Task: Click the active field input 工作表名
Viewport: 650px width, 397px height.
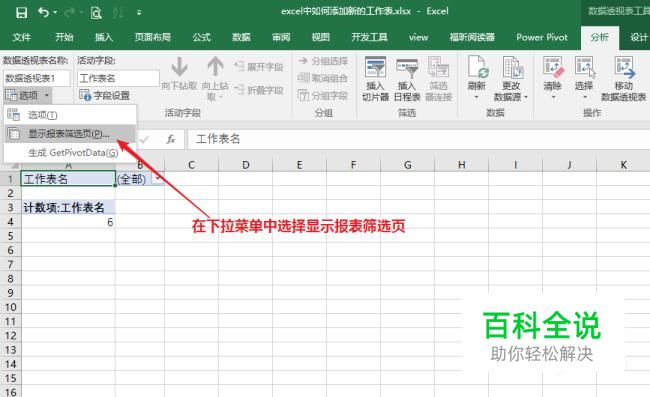Action: [x=118, y=78]
